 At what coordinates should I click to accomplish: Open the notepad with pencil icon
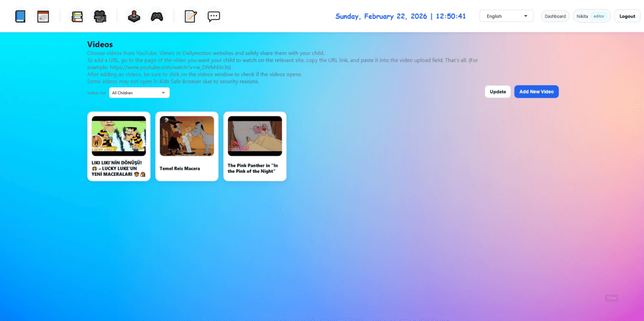coord(190,16)
